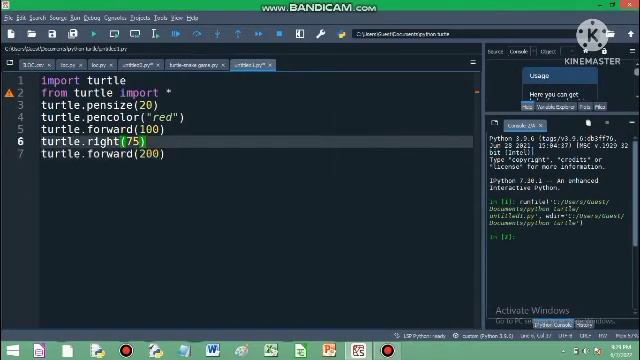Open the Edit menu
This screenshot has height=360, width=640.
[x=21, y=18]
